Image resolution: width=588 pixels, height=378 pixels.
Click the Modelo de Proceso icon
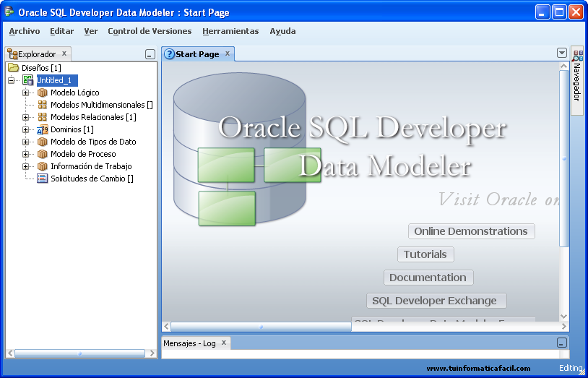pos(43,154)
